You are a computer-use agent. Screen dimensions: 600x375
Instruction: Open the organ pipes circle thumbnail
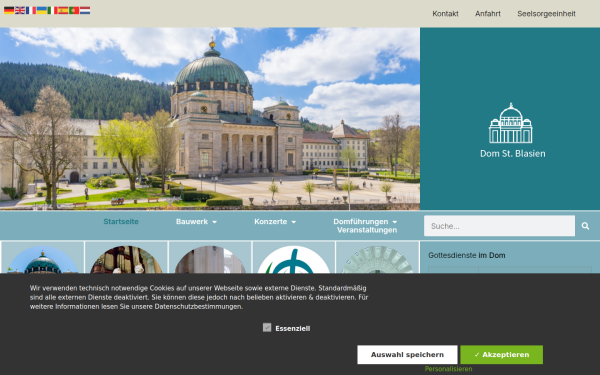126,259
